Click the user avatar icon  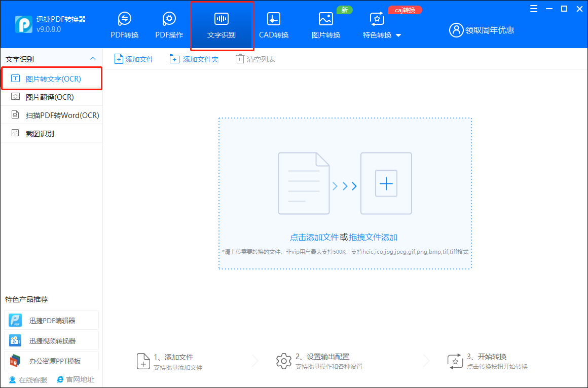tap(456, 30)
